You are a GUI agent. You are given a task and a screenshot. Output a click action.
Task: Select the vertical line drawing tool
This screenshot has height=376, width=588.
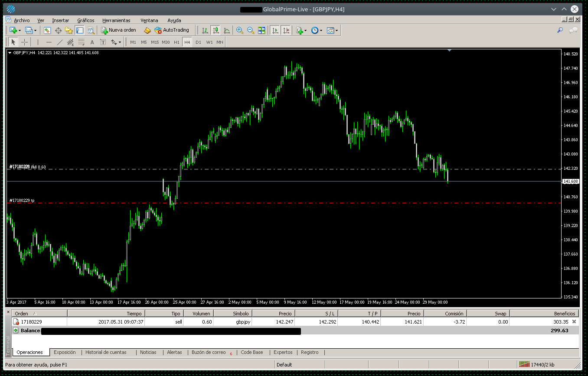click(x=38, y=42)
